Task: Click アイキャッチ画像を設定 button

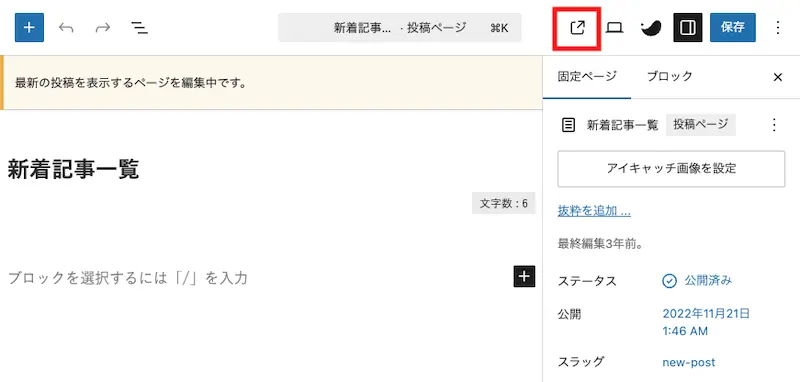Action: (671, 169)
